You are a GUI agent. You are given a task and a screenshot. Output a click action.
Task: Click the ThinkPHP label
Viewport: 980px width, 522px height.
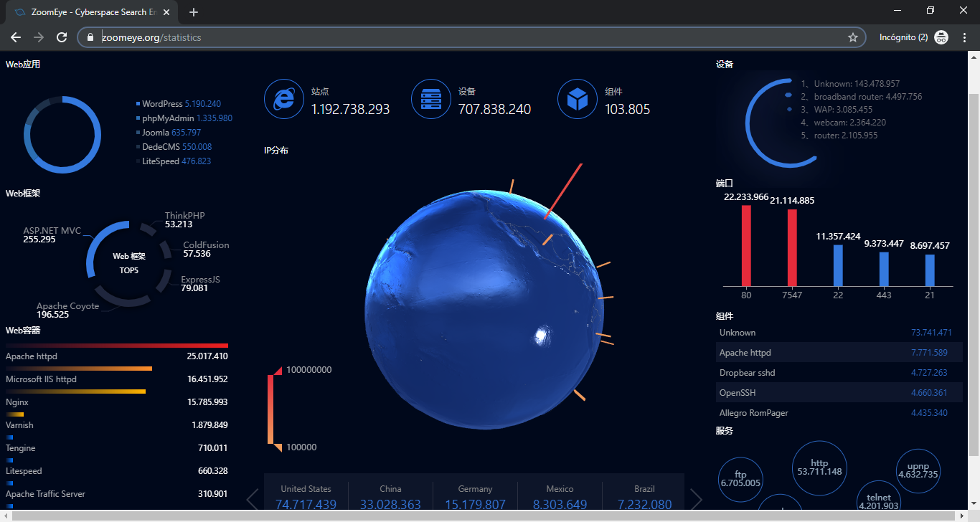click(184, 216)
